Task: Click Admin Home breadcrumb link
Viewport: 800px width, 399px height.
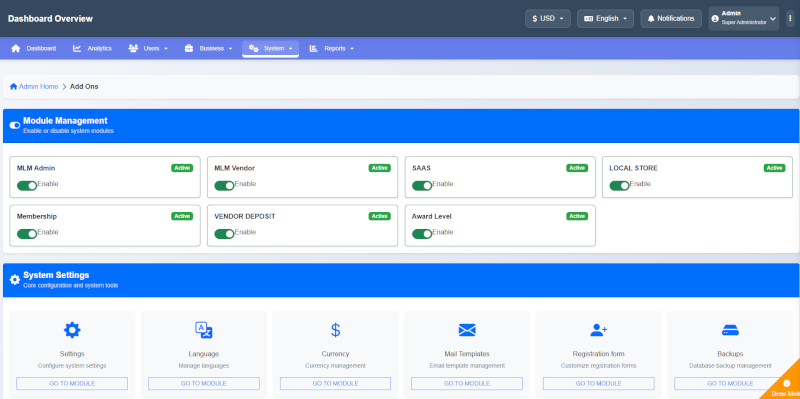Action: tap(38, 87)
